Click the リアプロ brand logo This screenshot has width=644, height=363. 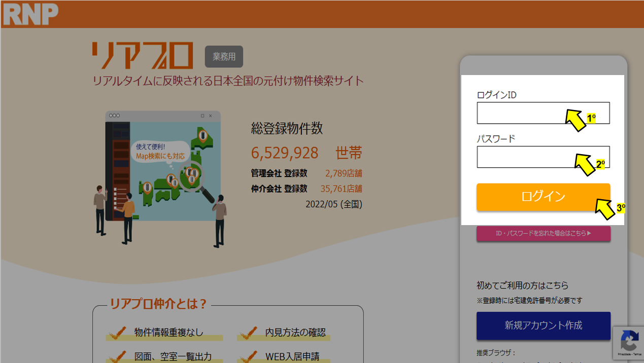(143, 56)
